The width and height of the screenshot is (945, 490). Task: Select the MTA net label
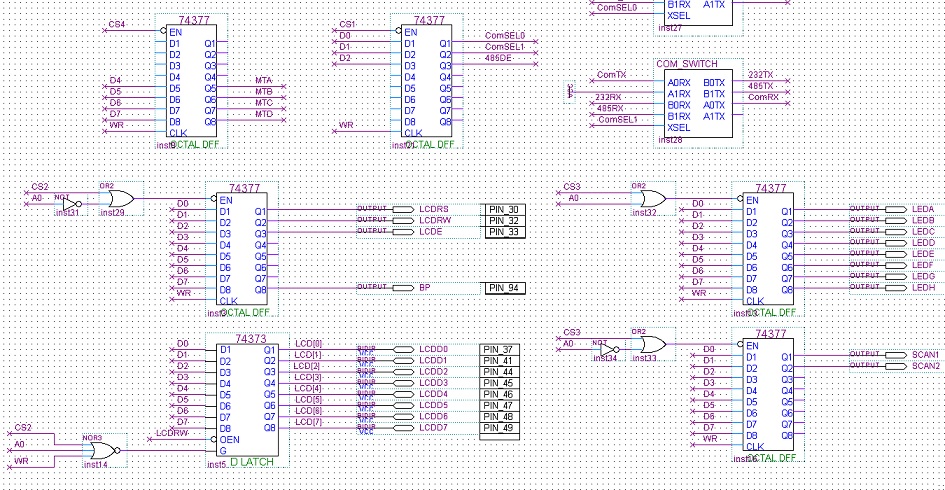[x=263, y=80]
